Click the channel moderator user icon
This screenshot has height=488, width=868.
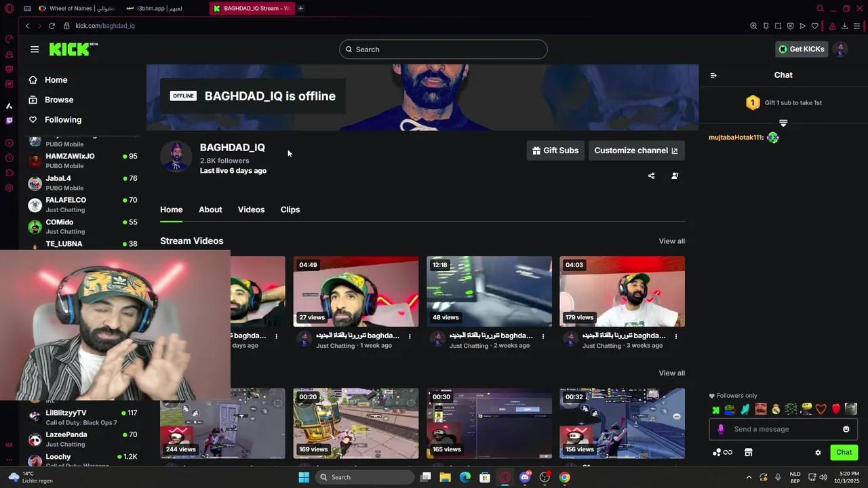[x=675, y=176]
